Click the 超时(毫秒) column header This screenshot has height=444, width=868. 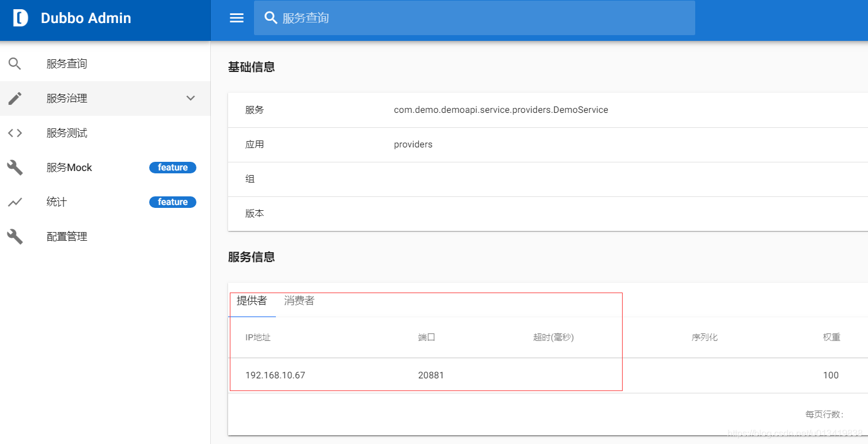pyautogui.click(x=554, y=337)
